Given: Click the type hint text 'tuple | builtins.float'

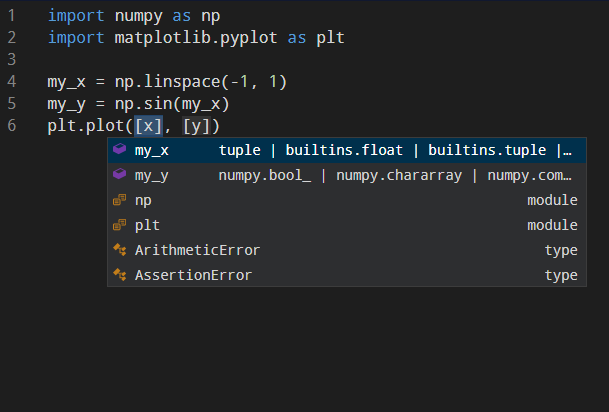Looking at the screenshot, I should [311, 150].
